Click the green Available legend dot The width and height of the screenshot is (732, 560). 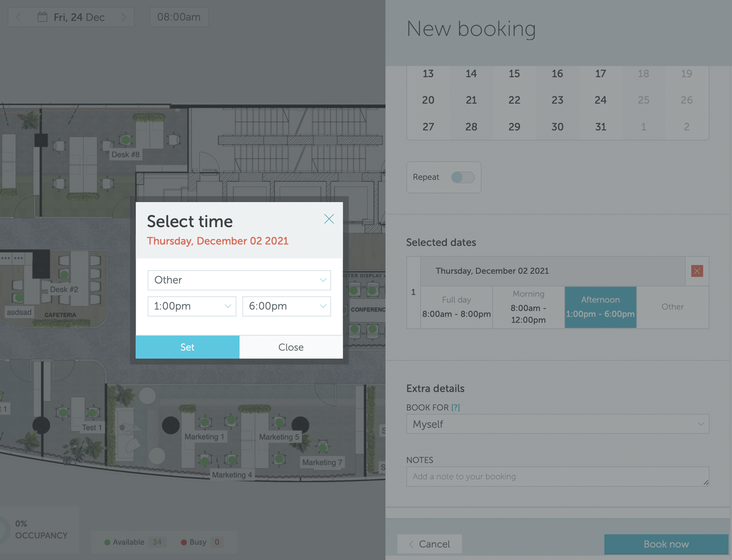(107, 542)
